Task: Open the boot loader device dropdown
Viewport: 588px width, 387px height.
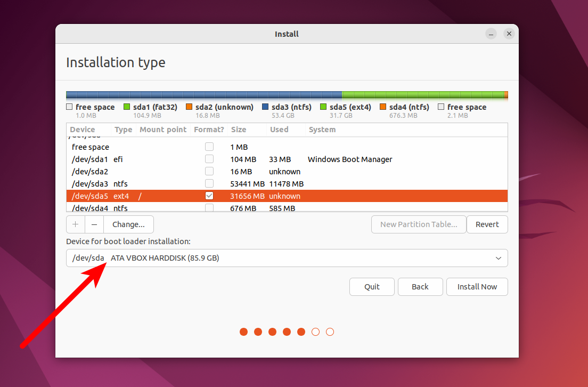Action: tap(499, 258)
